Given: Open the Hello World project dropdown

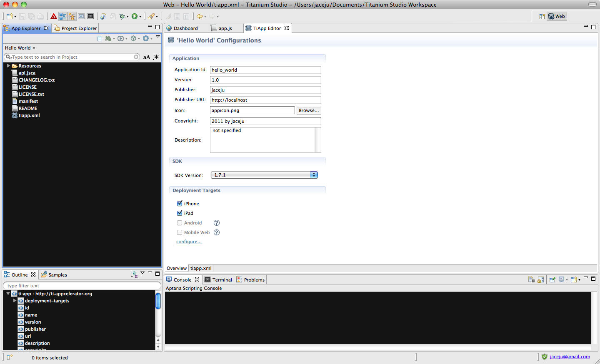Looking at the screenshot, I should pyautogui.click(x=20, y=48).
